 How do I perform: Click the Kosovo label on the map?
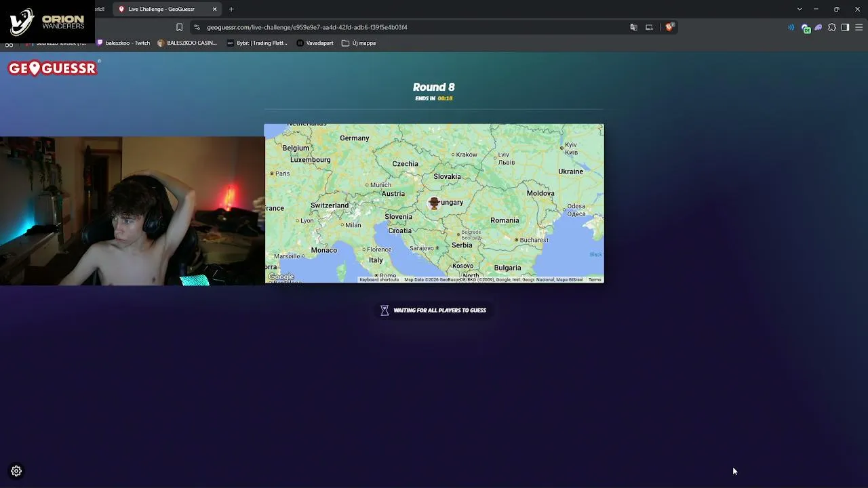(463, 266)
